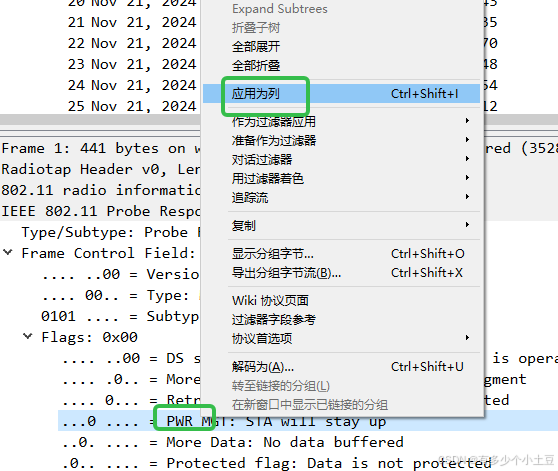This screenshot has height=471, width=558.
Task: Choose 显示分组字节... menu entry
Action: (x=341, y=254)
